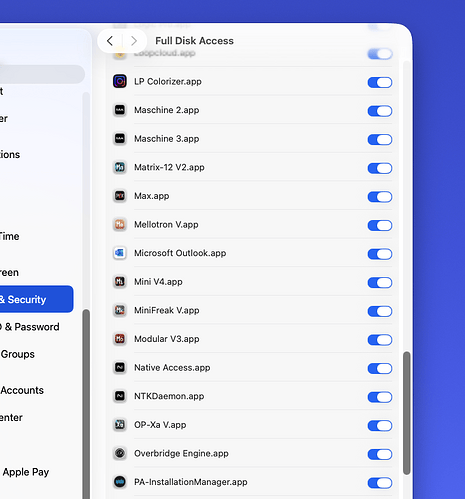This screenshot has width=465, height=499.
Task: Click the main app list scrollbar thumb
Action: [x=406, y=413]
